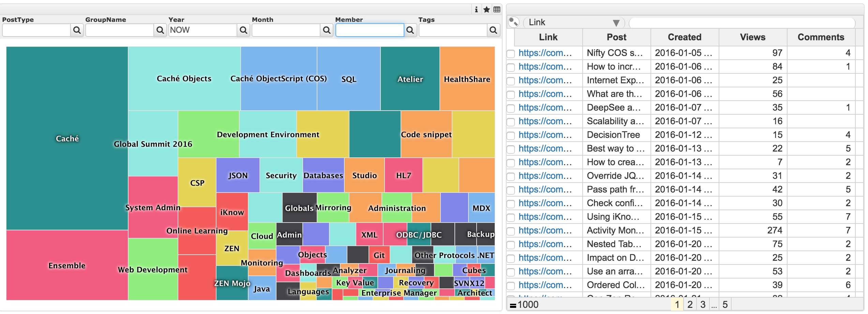
Task: Sort by the Views column header
Action: 753,37
